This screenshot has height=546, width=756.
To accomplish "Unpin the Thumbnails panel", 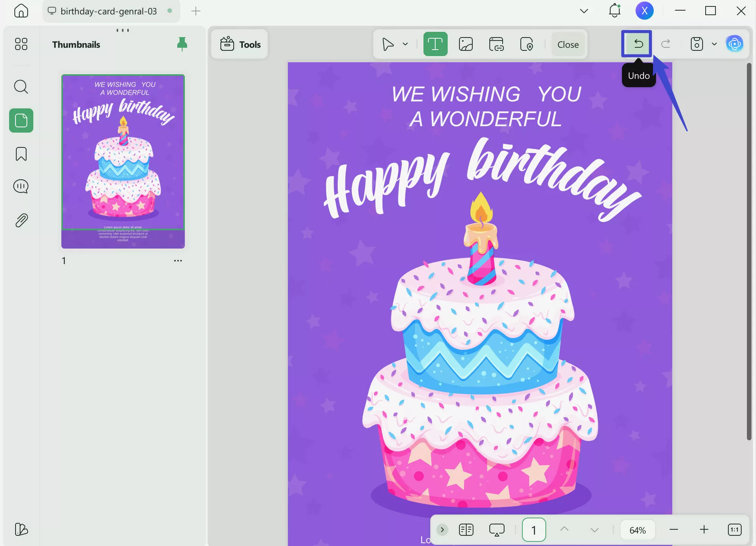I will 182,44.
